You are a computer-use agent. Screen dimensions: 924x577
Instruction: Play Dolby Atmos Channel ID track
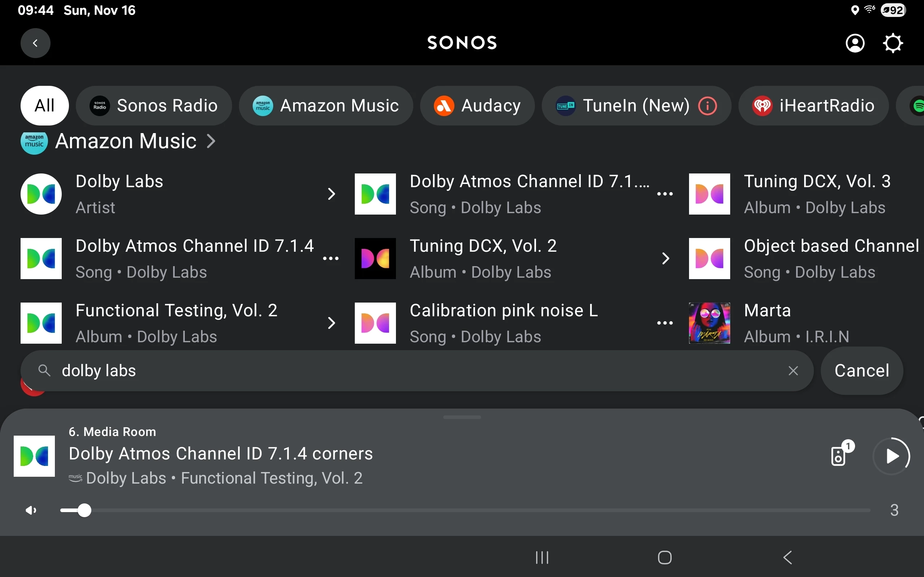coord(892,456)
